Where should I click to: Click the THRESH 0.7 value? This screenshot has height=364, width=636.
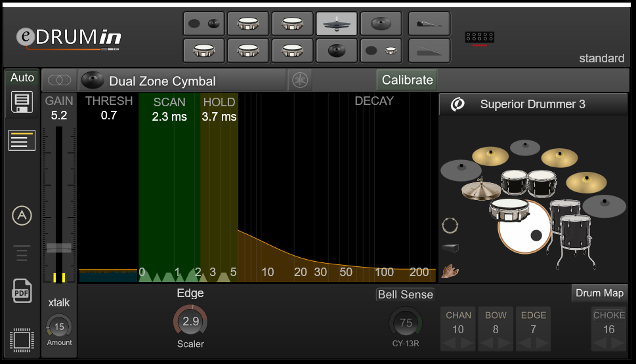click(109, 115)
